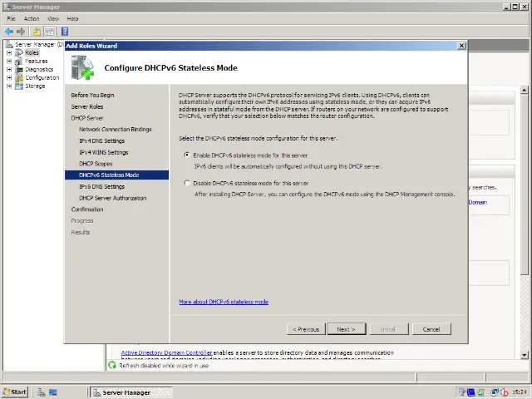This screenshot has width=532, height=399.
Task: Go to Confirmation wizard step
Action: coord(87,209)
